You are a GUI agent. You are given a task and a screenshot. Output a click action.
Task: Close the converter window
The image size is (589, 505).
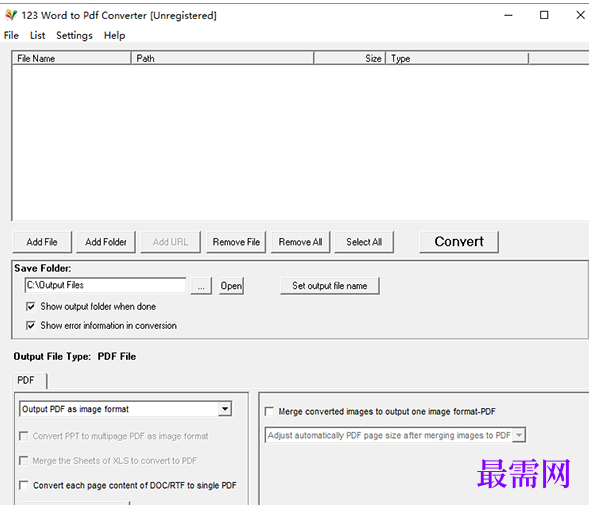[x=580, y=15]
